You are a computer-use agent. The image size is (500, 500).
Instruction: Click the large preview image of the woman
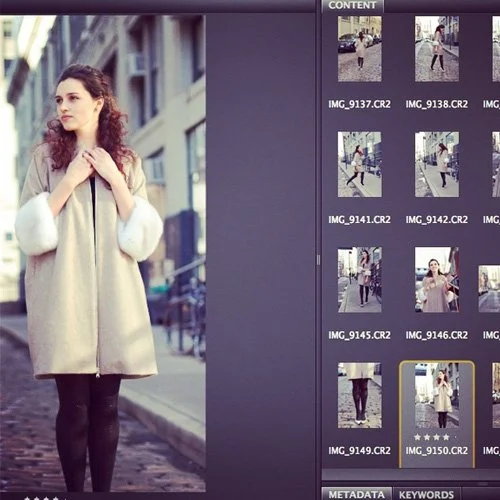click(x=103, y=253)
